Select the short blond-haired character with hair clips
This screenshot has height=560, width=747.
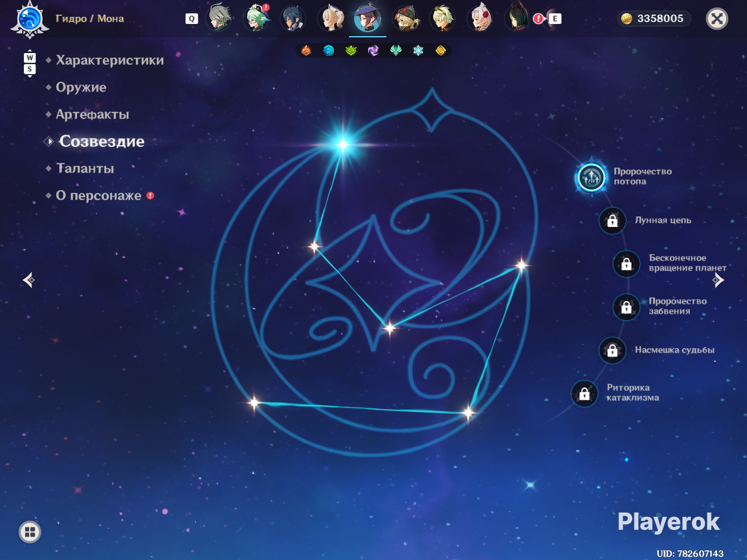(x=442, y=18)
